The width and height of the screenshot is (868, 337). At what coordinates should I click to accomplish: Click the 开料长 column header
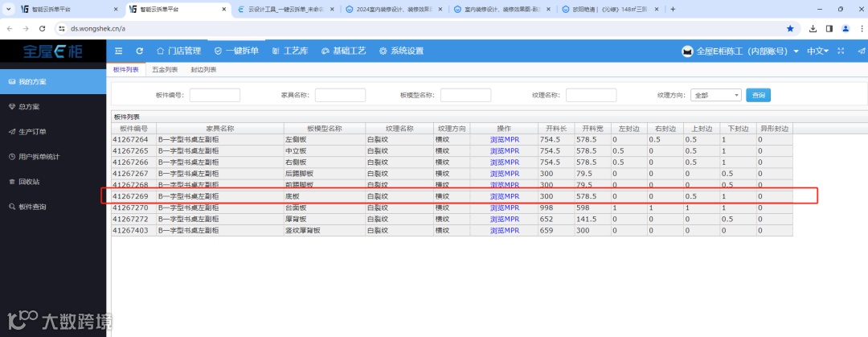[556, 129]
